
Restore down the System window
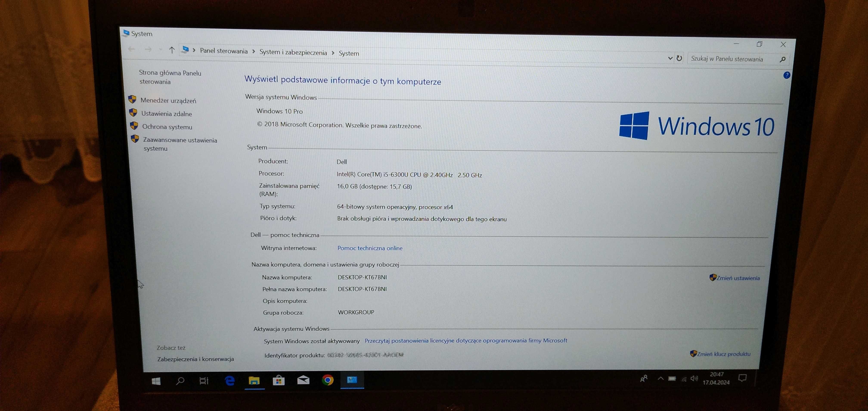[x=759, y=44]
